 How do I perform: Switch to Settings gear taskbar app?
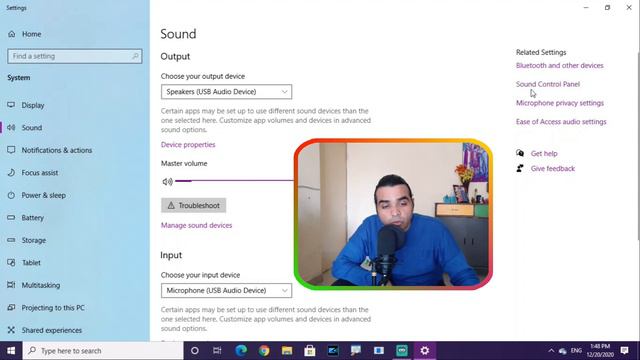[x=424, y=351]
